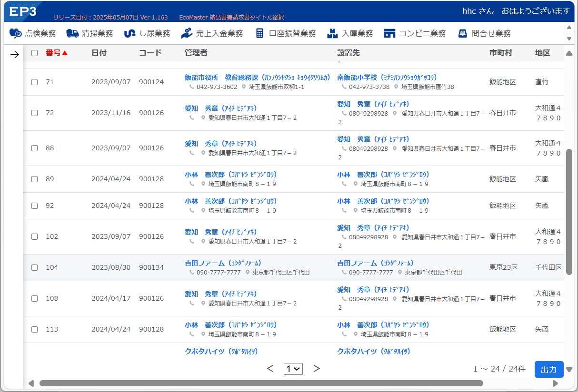578x392 pixels.
Task: Open 売上入金業務 hand-coin icon
Action: tap(187, 33)
